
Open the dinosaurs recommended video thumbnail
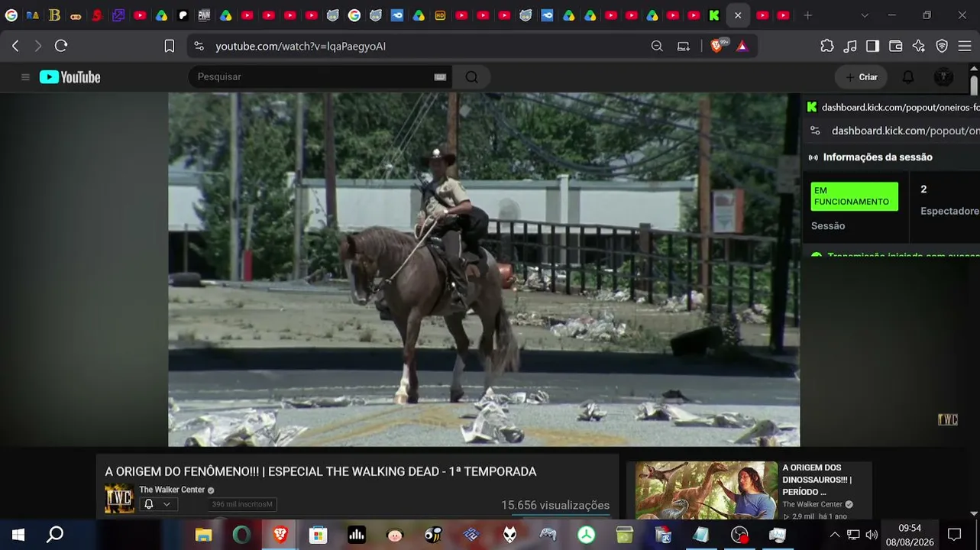[707, 490]
